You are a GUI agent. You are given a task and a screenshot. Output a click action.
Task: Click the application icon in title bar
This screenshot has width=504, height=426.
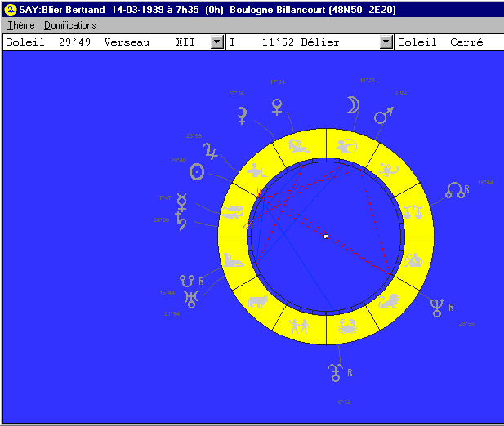[10, 9]
